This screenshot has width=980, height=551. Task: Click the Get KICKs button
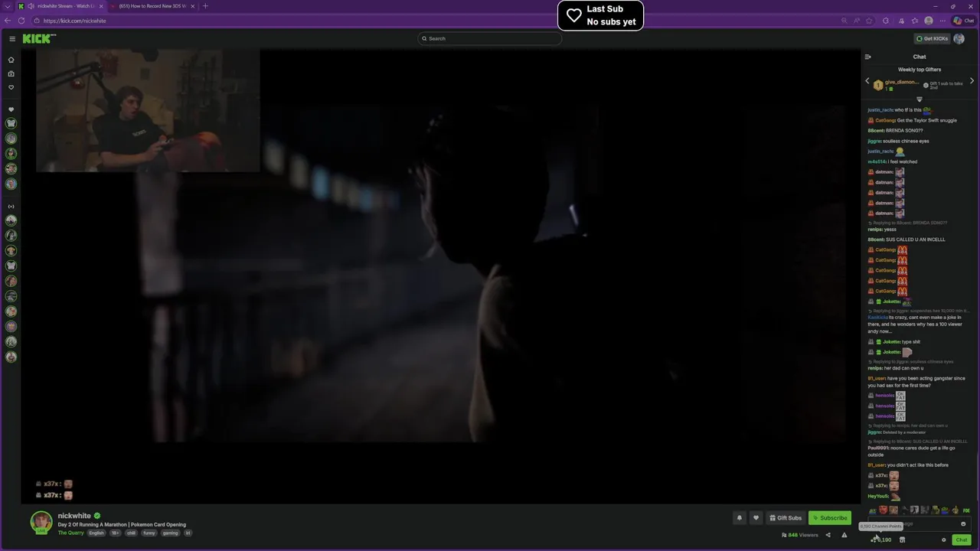932,38
